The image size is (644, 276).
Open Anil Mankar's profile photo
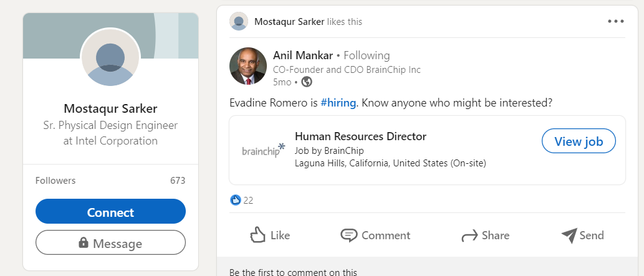tap(248, 66)
